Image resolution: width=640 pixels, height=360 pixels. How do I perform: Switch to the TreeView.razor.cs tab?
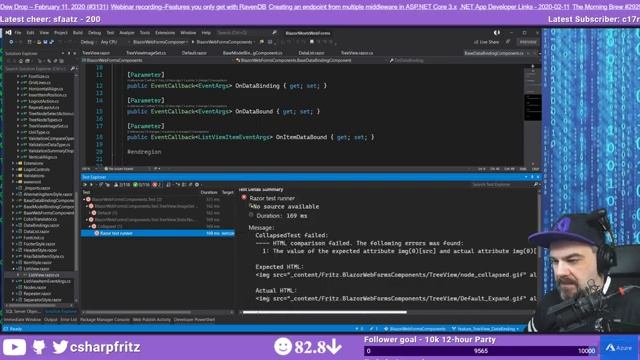357,53
